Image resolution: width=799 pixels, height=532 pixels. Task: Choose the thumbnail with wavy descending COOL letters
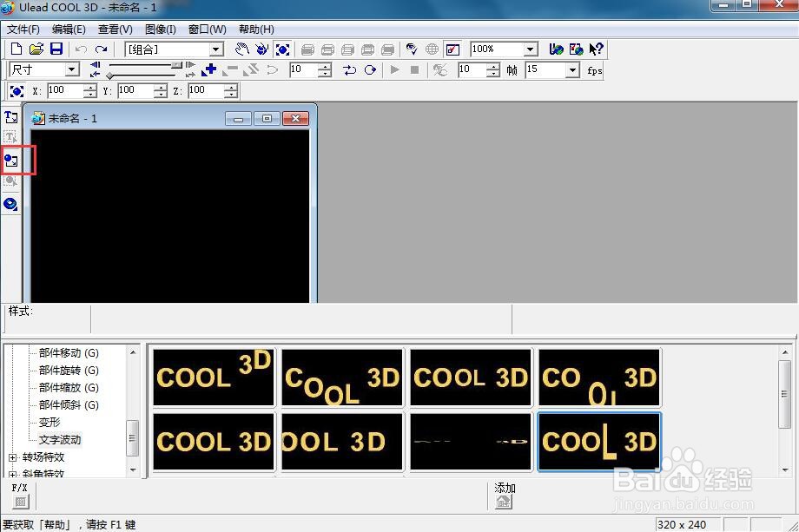point(342,378)
